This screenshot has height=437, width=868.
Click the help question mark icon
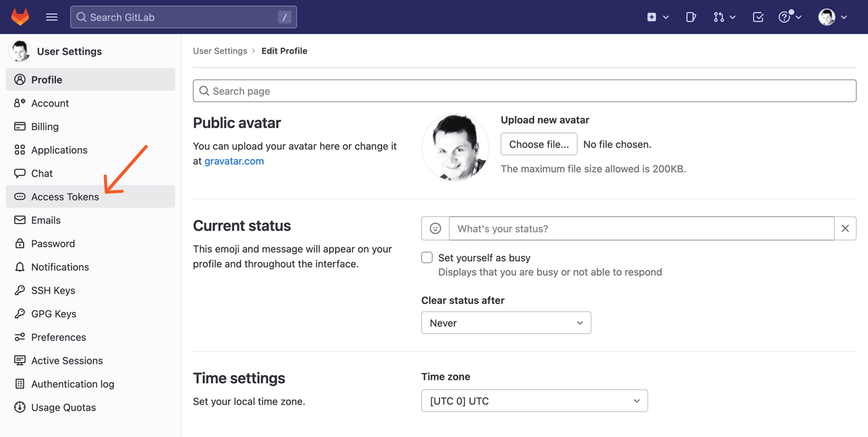(x=786, y=17)
